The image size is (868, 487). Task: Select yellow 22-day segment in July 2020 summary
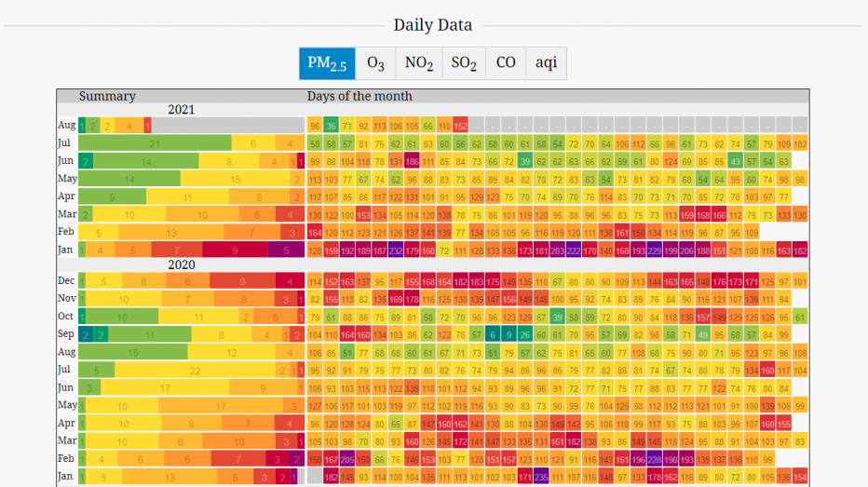(196, 370)
